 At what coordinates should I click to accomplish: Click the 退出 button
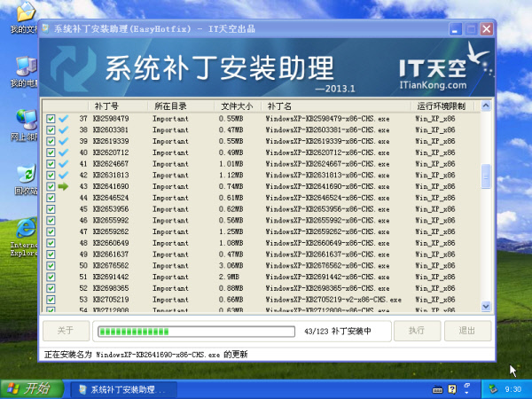click(x=467, y=331)
